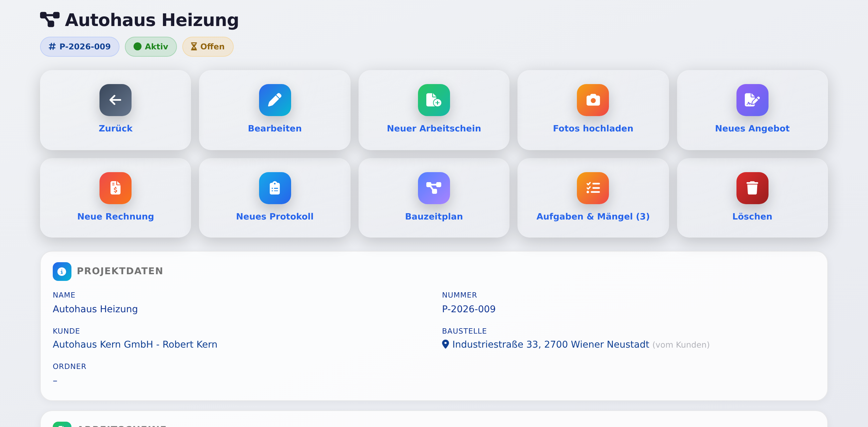Viewport: 868px width, 427px height.
Task: Click the Baustelle map pin icon
Action: click(445, 344)
